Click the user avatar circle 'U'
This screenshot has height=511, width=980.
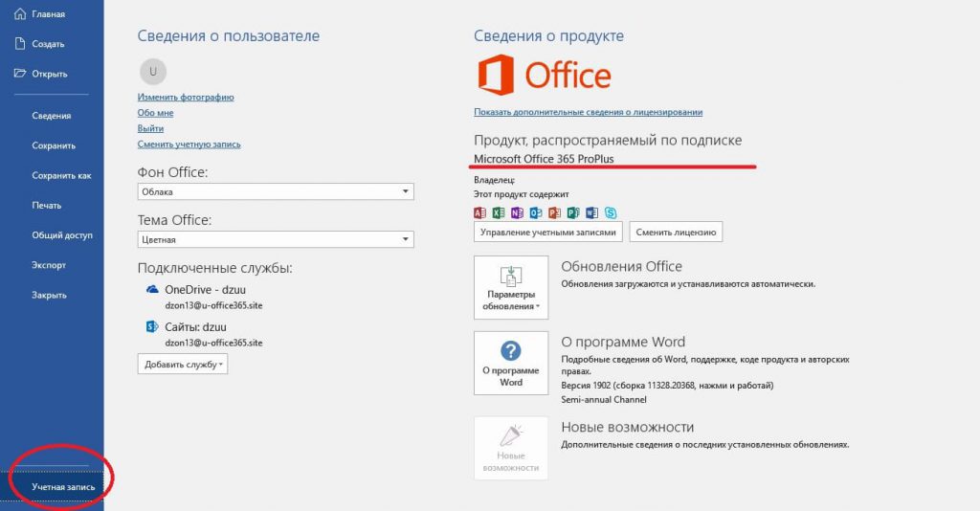tap(153, 70)
